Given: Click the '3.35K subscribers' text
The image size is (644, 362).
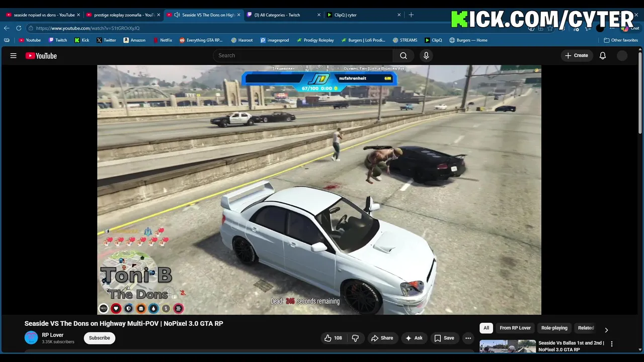Looking at the screenshot, I should (58, 342).
